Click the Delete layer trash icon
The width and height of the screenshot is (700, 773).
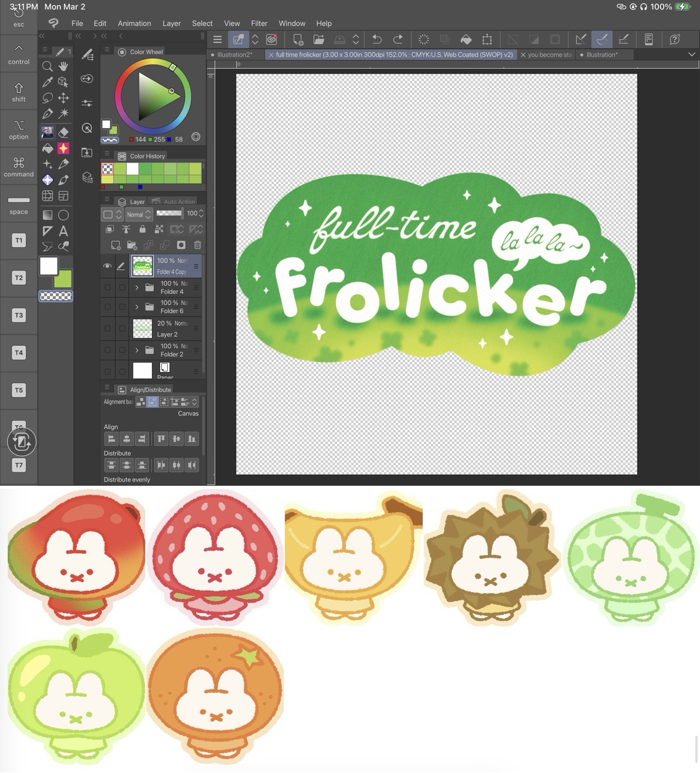197,245
